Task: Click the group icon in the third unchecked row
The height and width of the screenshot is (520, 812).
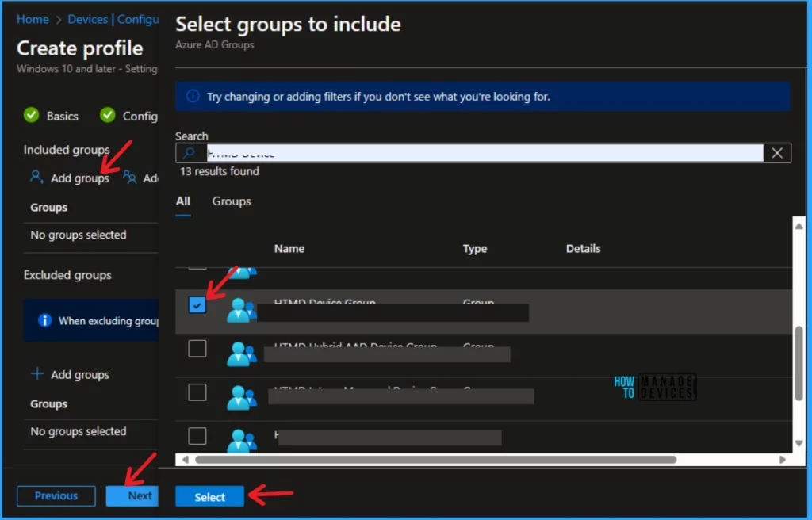Action: pyautogui.click(x=241, y=398)
